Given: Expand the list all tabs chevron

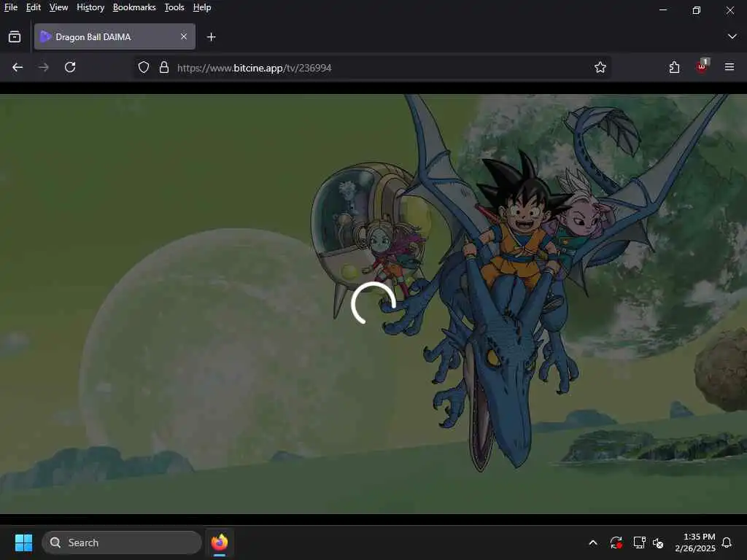Looking at the screenshot, I should point(732,36).
